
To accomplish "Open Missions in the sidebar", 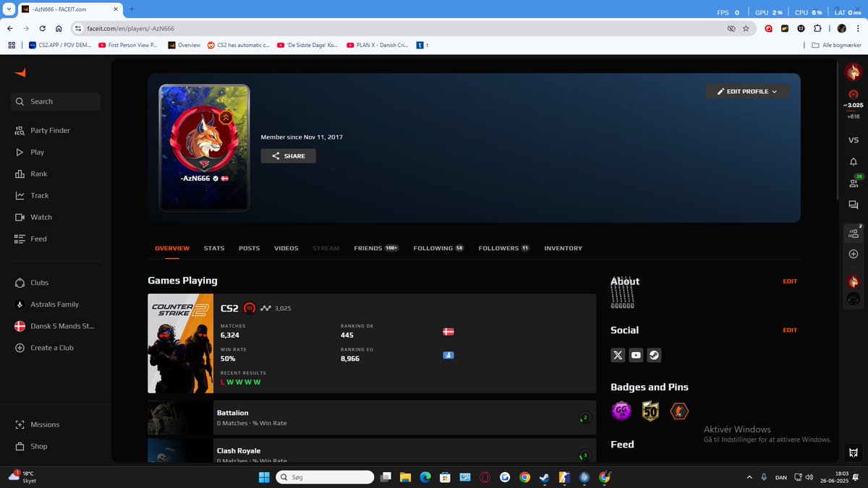I will 37,424.
